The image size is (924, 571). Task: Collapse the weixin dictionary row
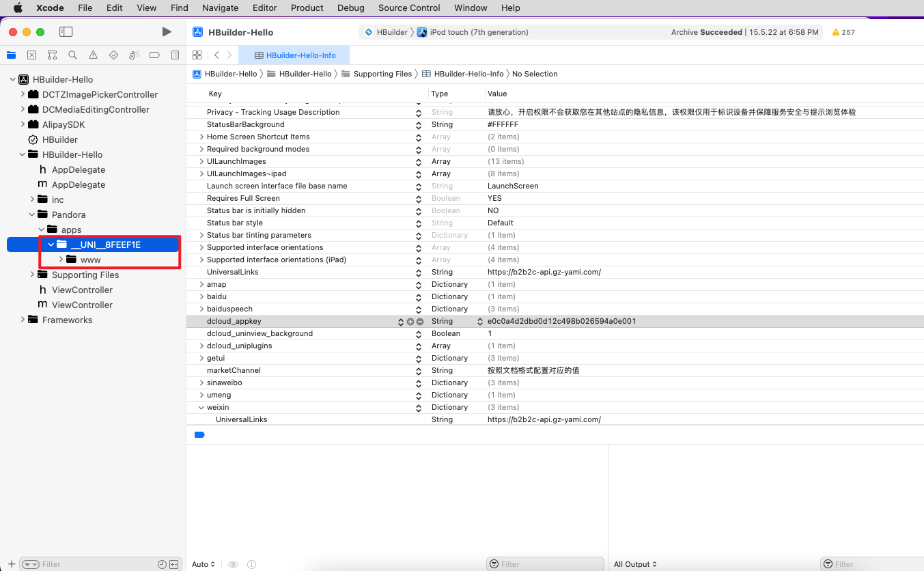click(x=201, y=408)
